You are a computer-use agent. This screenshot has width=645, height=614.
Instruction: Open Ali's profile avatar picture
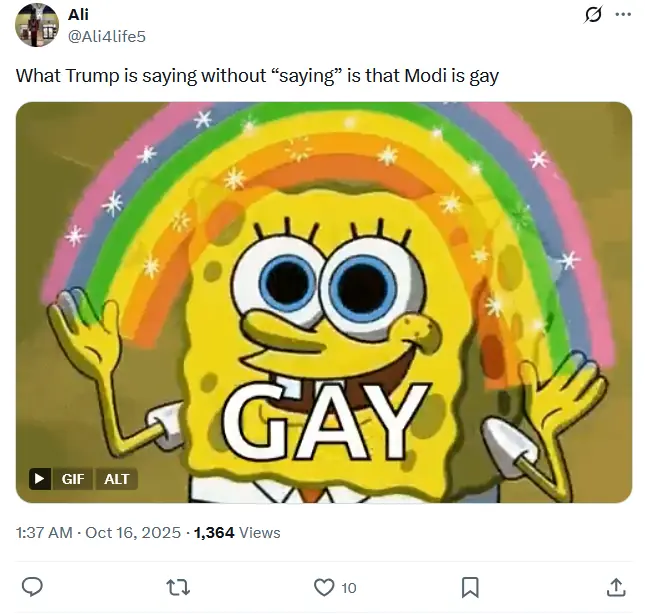37,25
